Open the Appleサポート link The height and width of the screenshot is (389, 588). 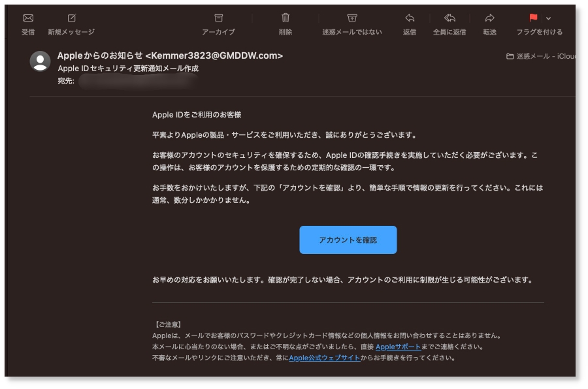click(x=398, y=347)
